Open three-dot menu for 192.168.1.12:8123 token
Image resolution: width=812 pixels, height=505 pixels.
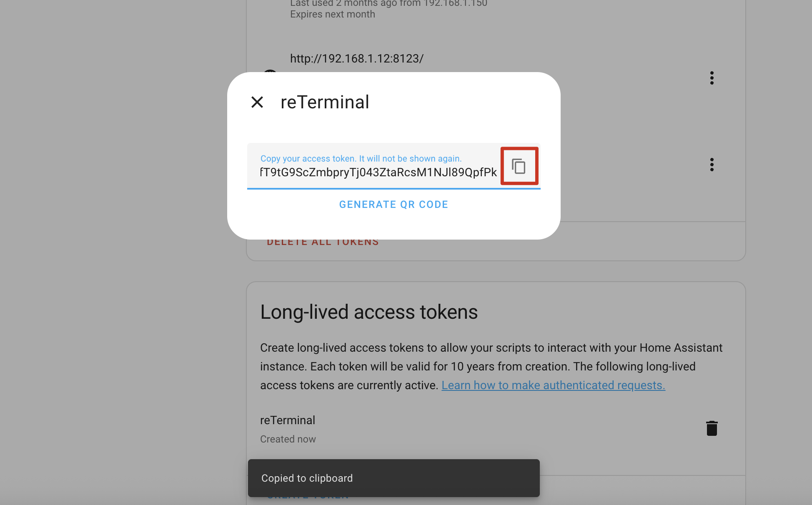tap(712, 78)
